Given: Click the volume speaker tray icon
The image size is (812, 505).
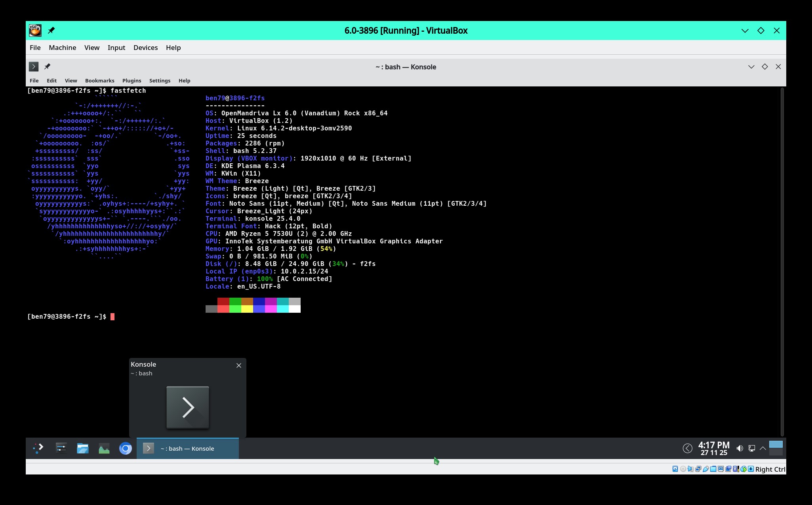Looking at the screenshot, I should (x=739, y=448).
